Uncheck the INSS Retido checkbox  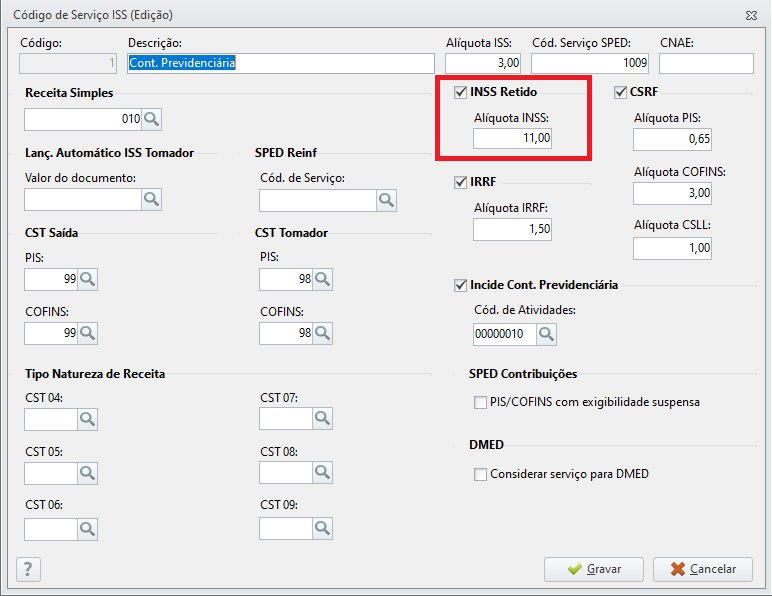click(460, 93)
